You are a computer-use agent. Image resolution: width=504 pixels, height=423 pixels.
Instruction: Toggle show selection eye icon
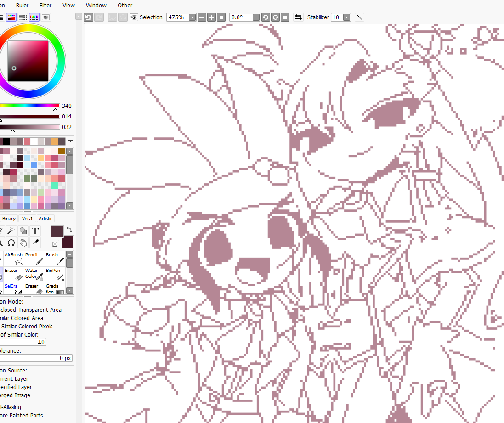pyautogui.click(x=134, y=17)
